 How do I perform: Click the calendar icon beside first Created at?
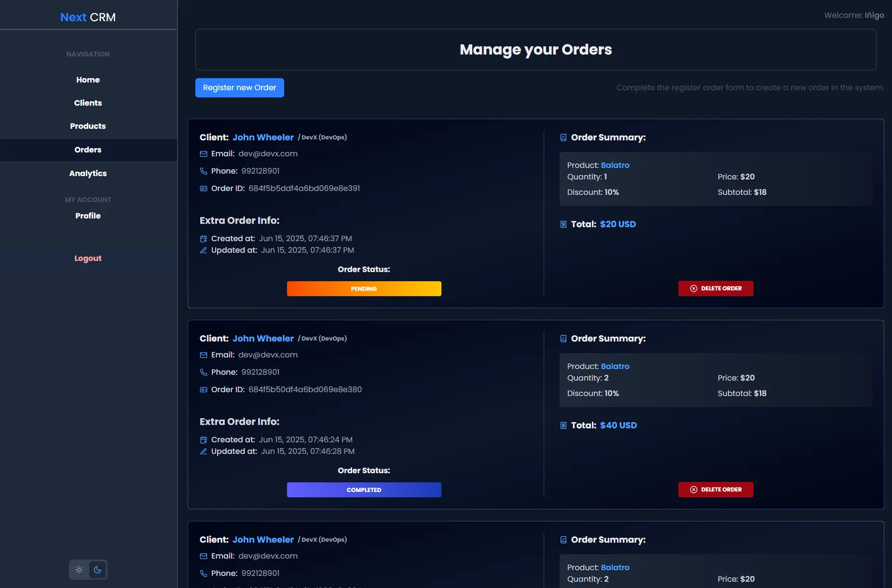pyautogui.click(x=204, y=239)
